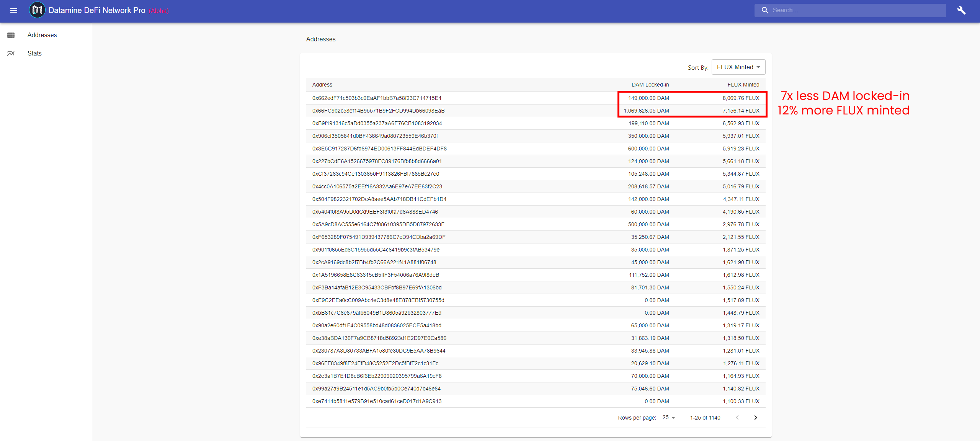The width and height of the screenshot is (980, 441).
Task: Select address 0xF653289F075491D939437786C7cD94CDba2a69DF
Action: click(379, 237)
